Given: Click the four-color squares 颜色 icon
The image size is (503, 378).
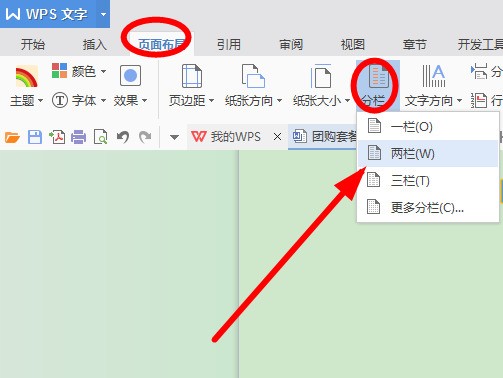Looking at the screenshot, I should tap(59, 71).
